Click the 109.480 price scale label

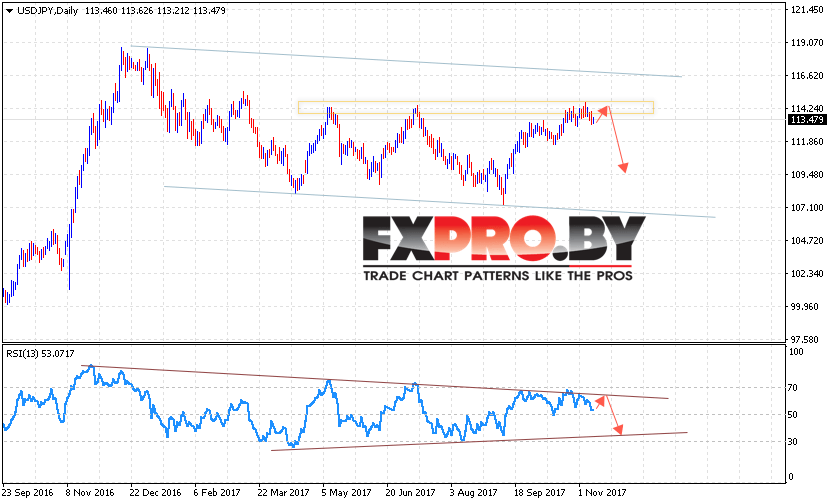(x=807, y=175)
